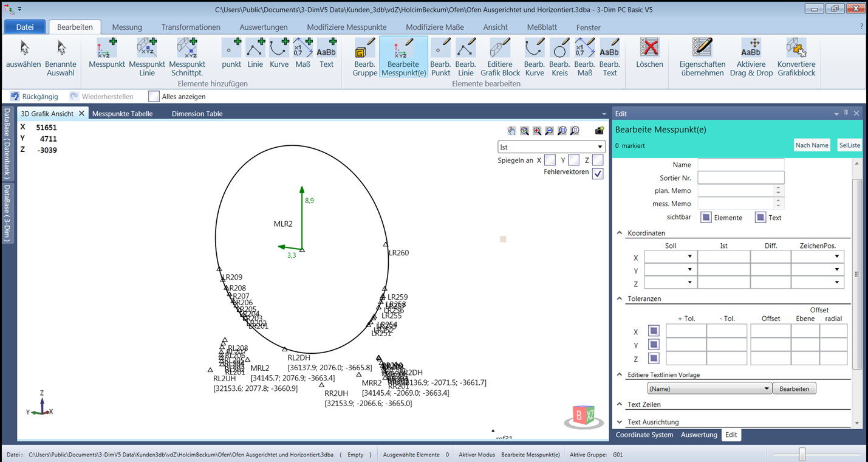Disable the Fehlervektoren checkbox
The width and height of the screenshot is (868, 462).
tap(597, 172)
